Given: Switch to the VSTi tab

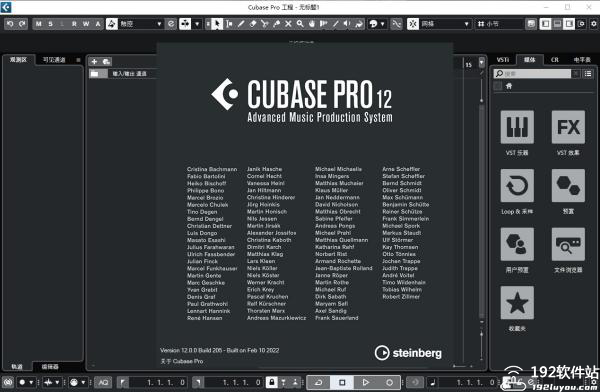Looking at the screenshot, I should (503, 60).
